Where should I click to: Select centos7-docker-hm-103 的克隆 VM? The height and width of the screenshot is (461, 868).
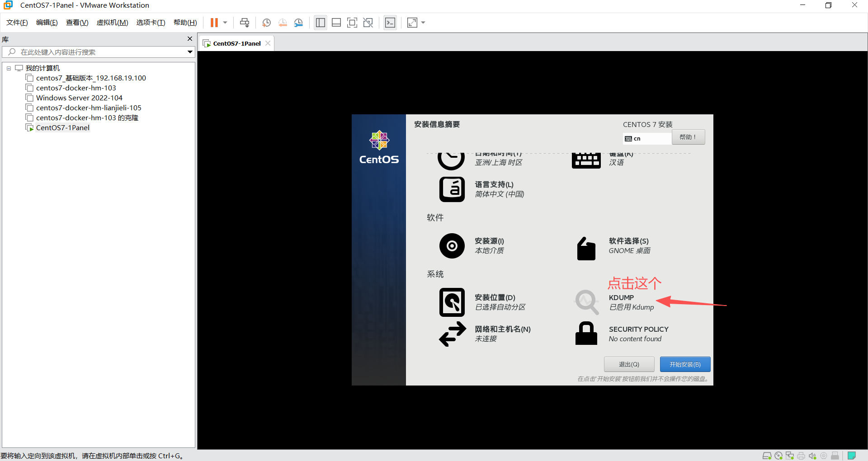[87, 118]
